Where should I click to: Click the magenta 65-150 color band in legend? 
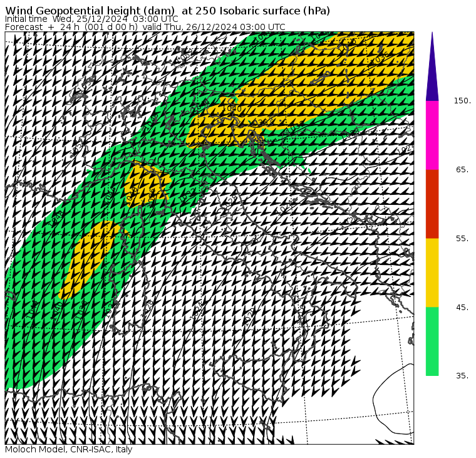click(432, 135)
